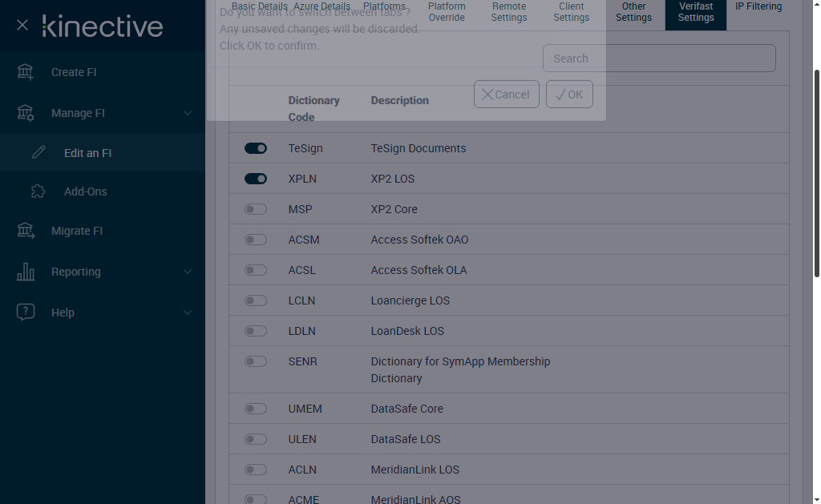Toggle off the XPLN dictionary switch
The width and height of the screenshot is (821, 504).
(x=256, y=179)
